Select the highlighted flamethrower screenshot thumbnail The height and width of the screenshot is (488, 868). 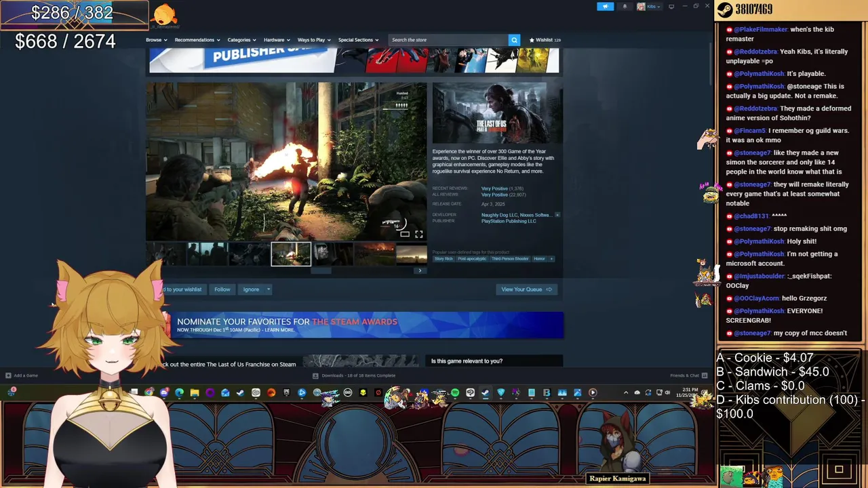[x=291, y=254]
